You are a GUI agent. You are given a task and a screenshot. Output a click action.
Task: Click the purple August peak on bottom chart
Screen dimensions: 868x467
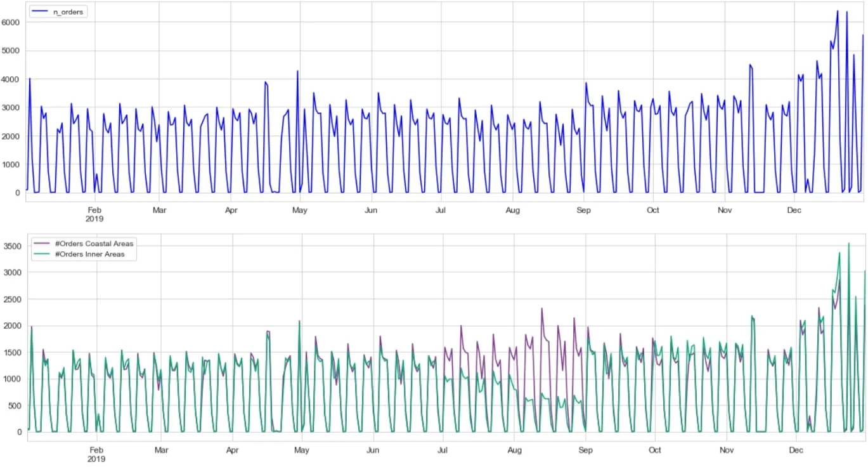coord(542,309)
